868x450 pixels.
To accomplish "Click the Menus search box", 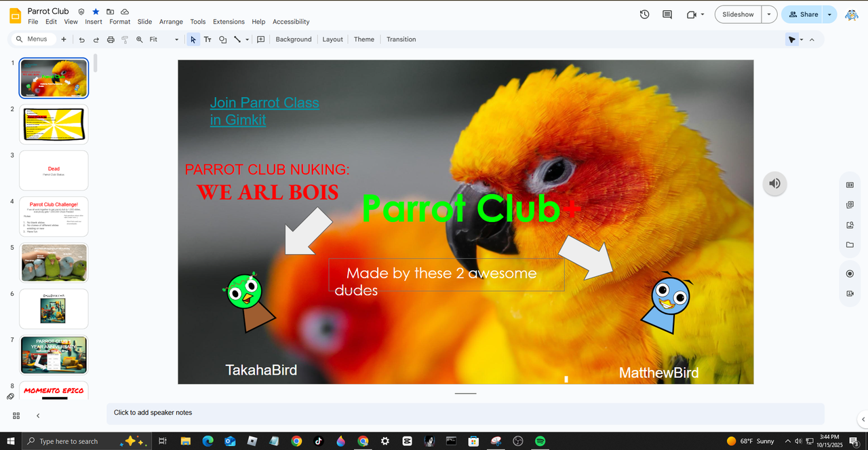I will pos(33,39).
